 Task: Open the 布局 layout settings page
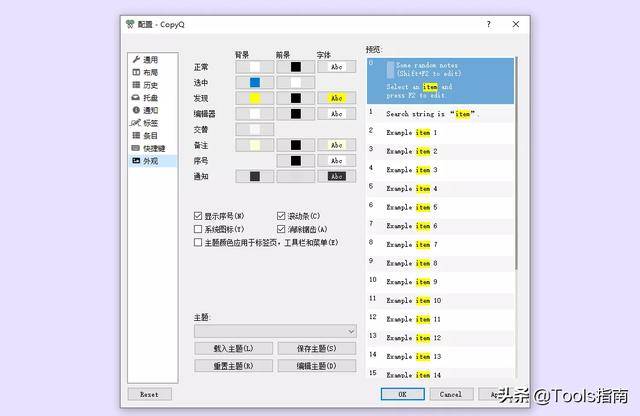[x=152, y=72]
